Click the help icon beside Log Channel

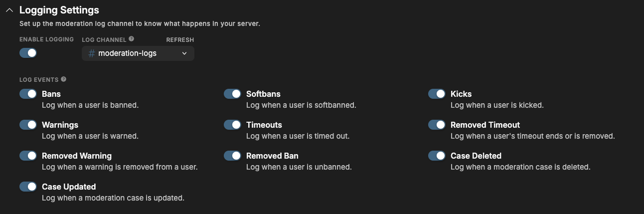[131, 39]
